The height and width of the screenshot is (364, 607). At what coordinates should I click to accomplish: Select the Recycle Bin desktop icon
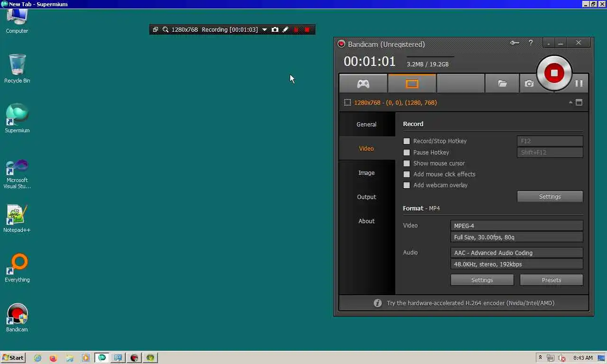17,69
